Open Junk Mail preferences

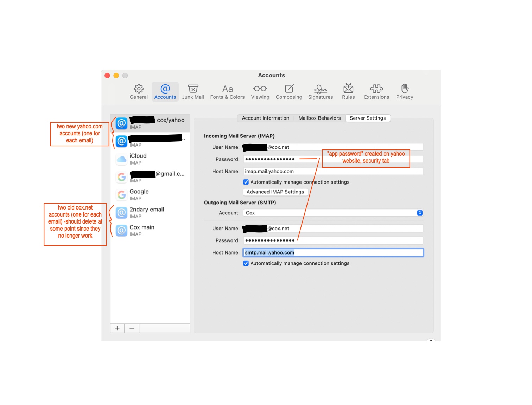(x=193, y=92)
